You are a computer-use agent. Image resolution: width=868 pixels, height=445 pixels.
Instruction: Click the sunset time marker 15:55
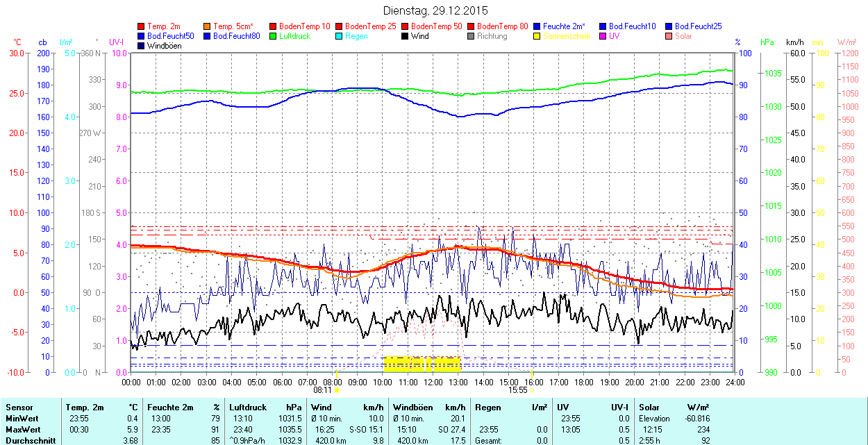click(x=518, y=390)
